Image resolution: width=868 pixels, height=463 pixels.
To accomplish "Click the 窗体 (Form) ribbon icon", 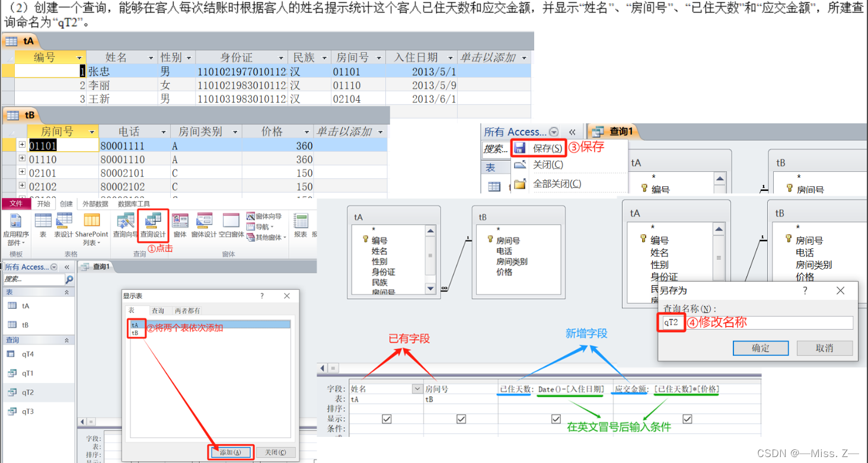I will click(x=180, y=226).
